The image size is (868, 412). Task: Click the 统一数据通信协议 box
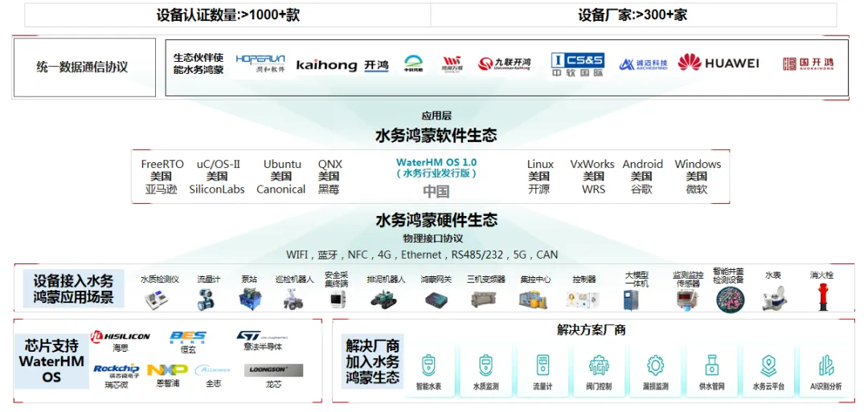coord(84,67)
